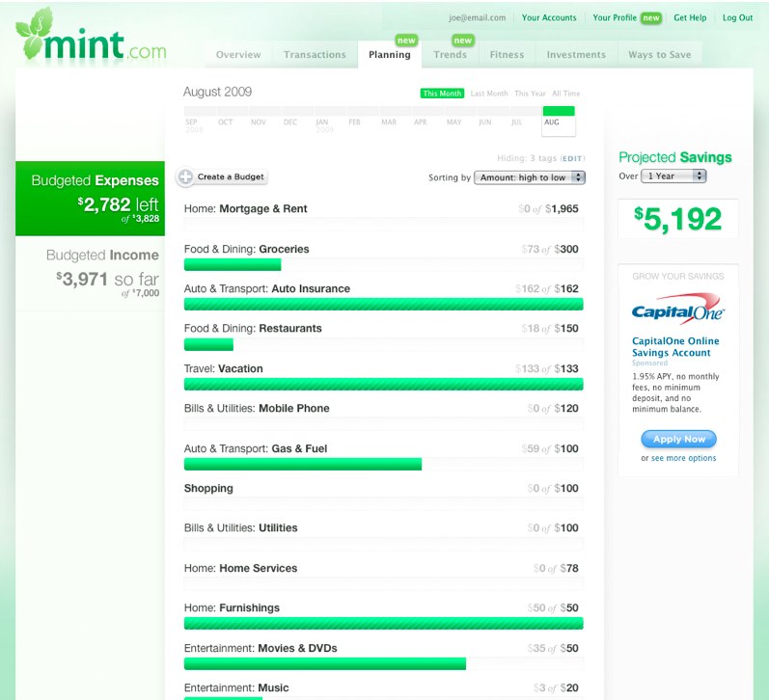
Task: Open CapitalOne Online Savings Account link
Action: (x=675, y=346)
